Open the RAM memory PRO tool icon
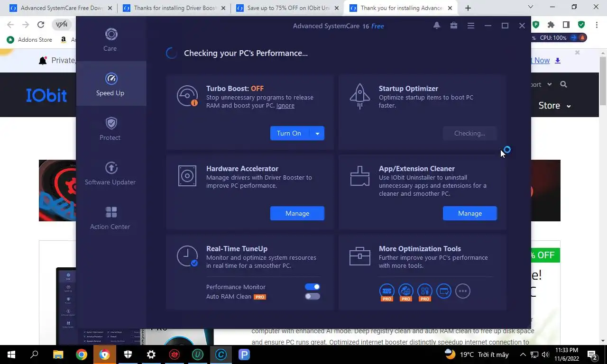607x364 pixels. coord(387,291)
